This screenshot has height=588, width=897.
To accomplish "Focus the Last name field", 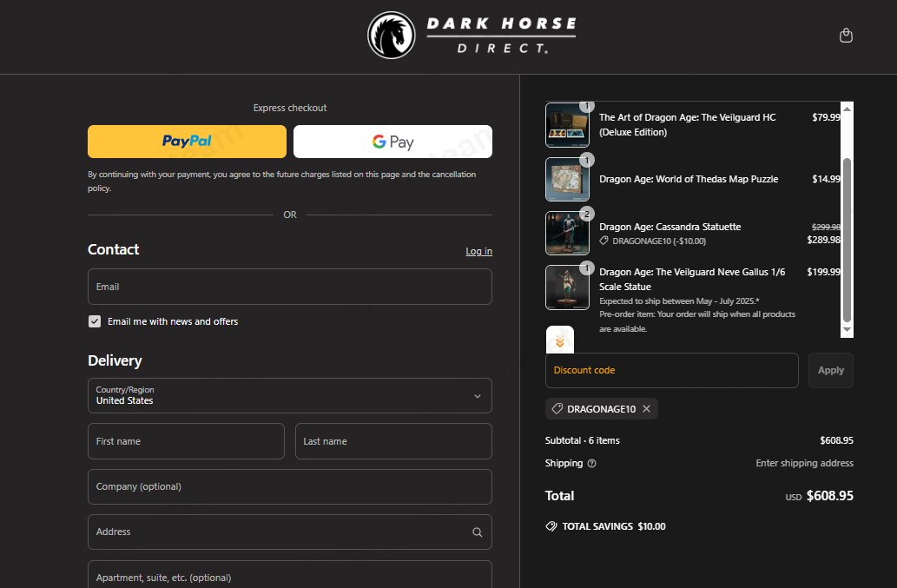I will point(393,441).
